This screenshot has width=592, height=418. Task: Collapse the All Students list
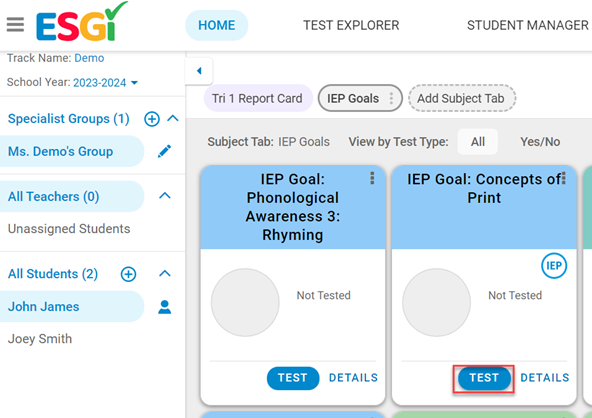165,274
